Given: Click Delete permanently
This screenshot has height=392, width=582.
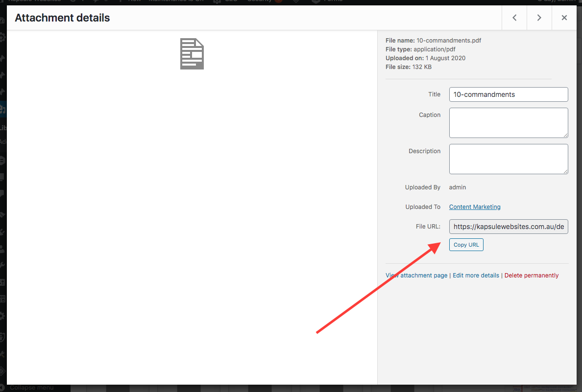Looking at the screenshot, I should (531, 275).
